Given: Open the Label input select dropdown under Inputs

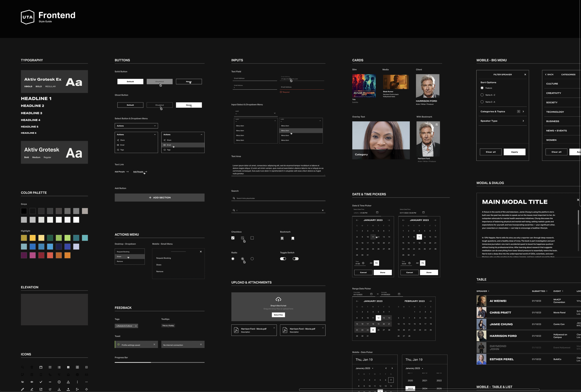Looking at the screenshot, I should (x=255, y=113).
